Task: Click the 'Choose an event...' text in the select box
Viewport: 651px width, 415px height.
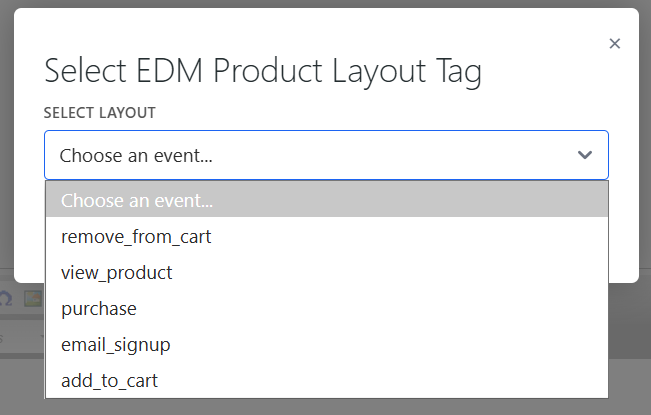Action: pyautogui.click(x=136, y=155)
